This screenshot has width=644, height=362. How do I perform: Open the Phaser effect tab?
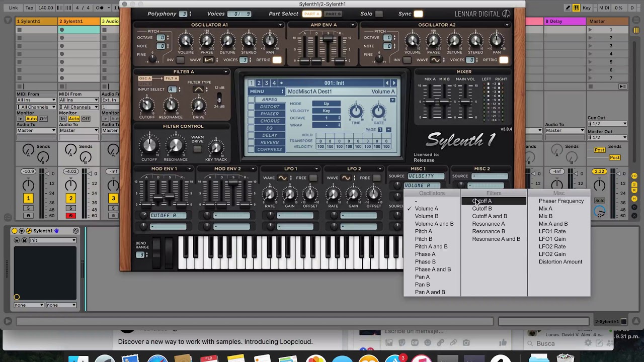(270, 114)
